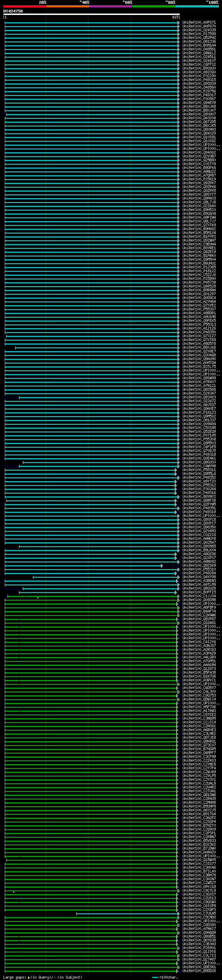Click the UniRef100_B8YNY2 label
222x980 pixels.
(199, 496)
